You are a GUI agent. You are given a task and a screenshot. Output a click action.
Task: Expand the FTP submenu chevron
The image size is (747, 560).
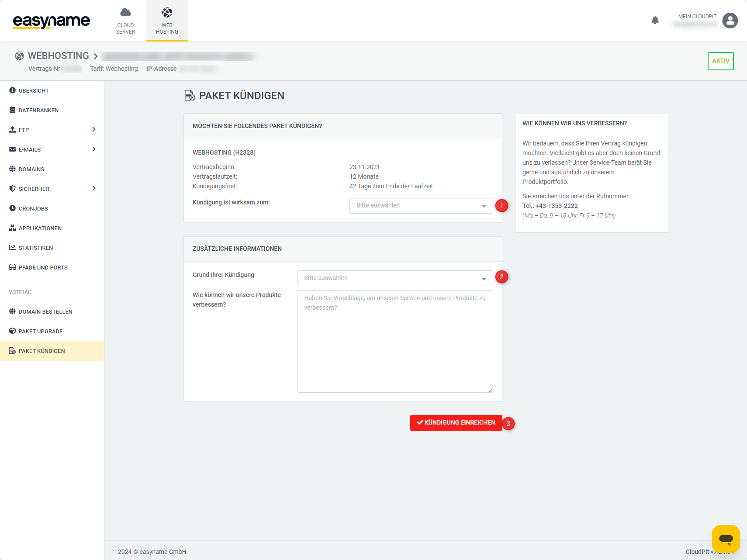click(94, 130)
